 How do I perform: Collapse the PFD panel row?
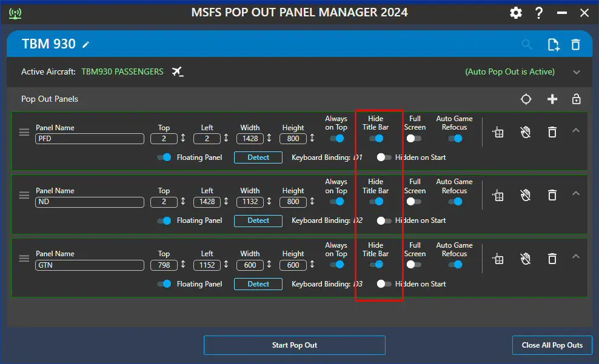576,130
